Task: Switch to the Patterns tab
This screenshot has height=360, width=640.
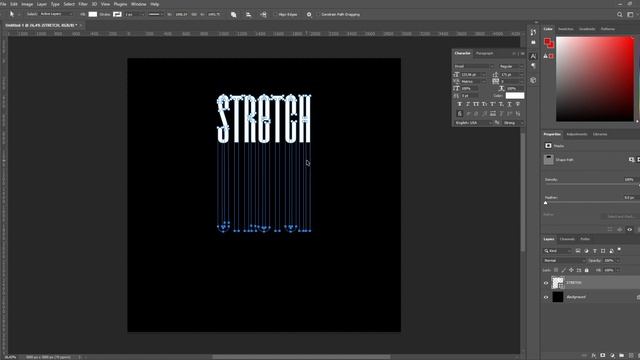Action: 608,29
